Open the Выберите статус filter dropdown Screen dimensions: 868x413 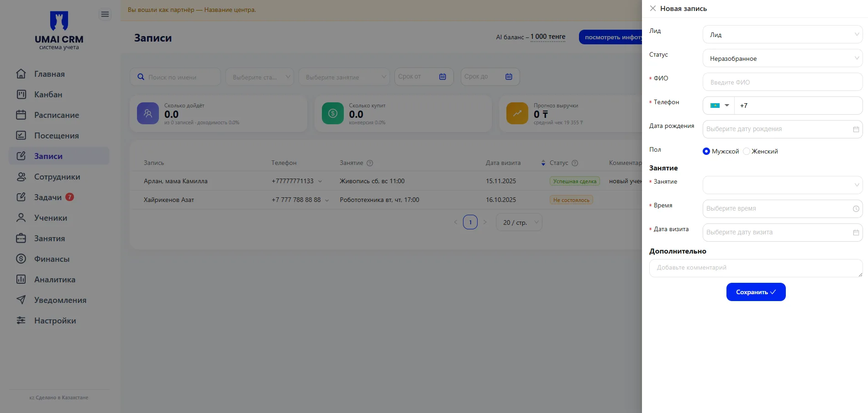coord(260,77)
